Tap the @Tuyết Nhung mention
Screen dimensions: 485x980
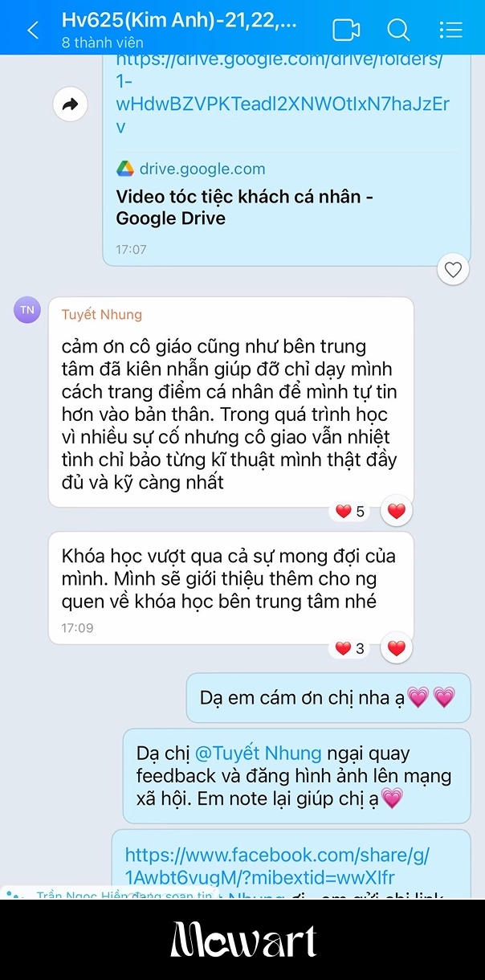pos(258,753)
